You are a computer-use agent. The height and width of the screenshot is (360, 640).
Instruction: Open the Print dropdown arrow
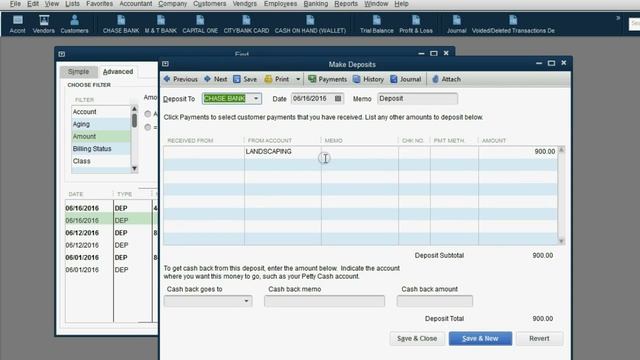click(x=298, y=79)
